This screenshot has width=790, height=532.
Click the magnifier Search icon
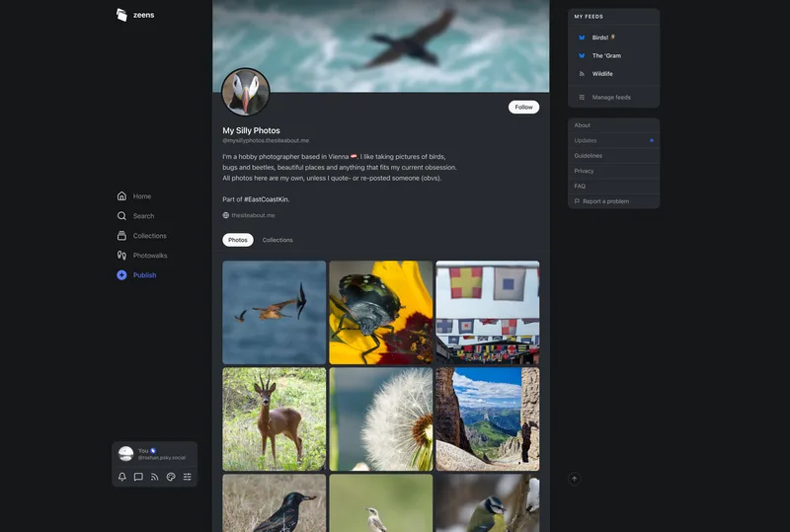click(121, 215)
